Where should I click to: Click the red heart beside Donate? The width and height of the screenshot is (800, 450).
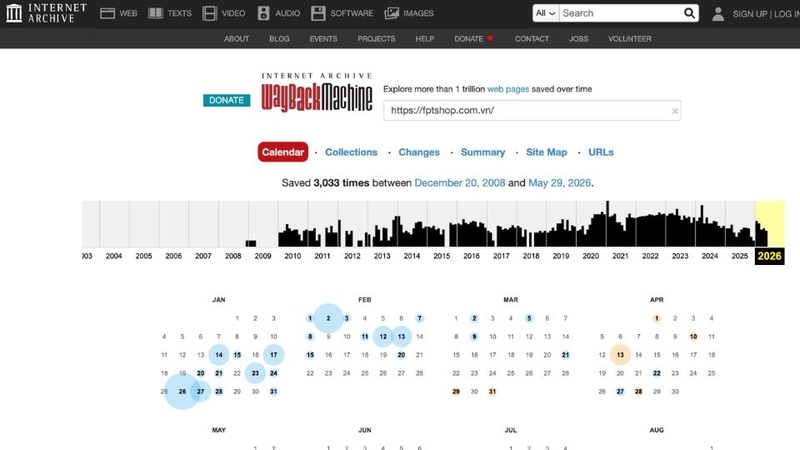(x=490, y=38)
